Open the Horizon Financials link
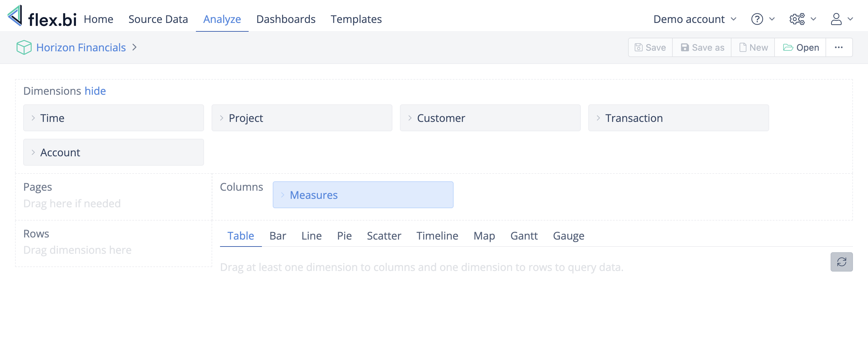Image resolution: width=868 pixels, height=350 pixels. tap(81, 48)
